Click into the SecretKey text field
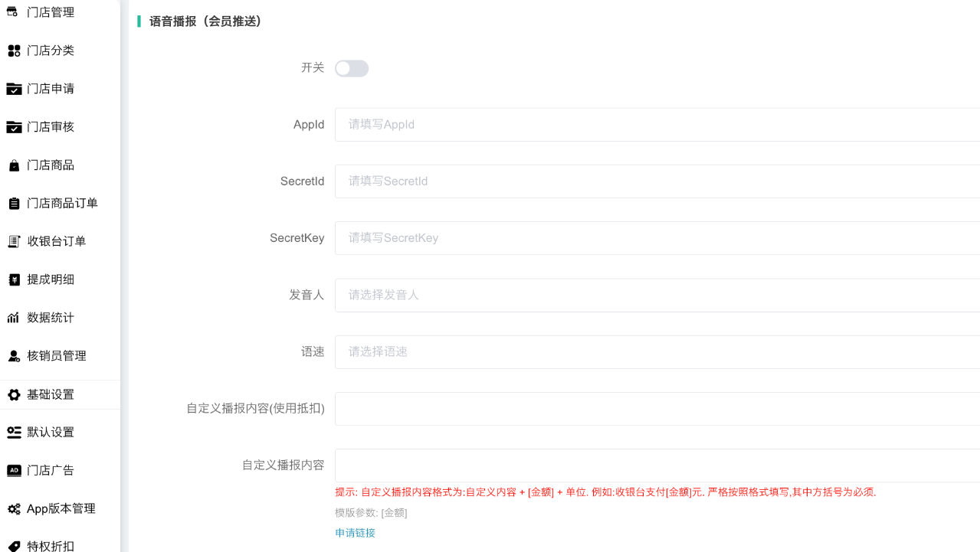The height and width of the screenshot is (552, 980). pyautogui.click(x=657, y=238)
